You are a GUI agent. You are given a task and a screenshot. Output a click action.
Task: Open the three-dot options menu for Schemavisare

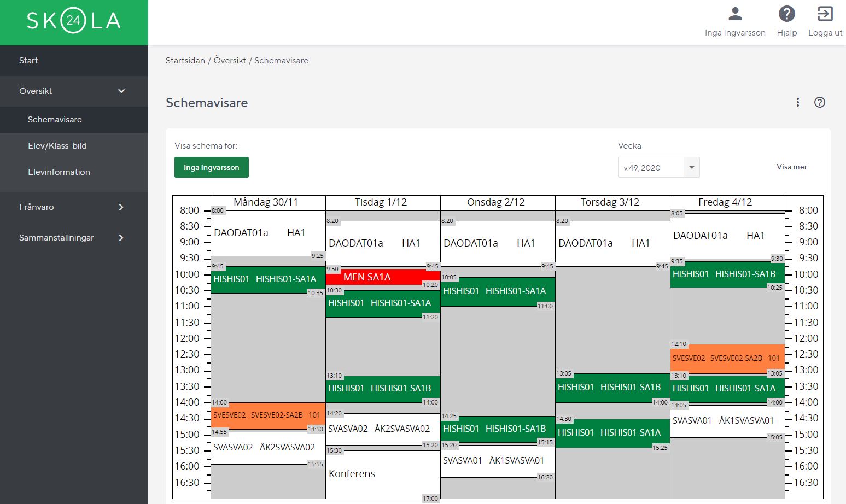(798, 102)
